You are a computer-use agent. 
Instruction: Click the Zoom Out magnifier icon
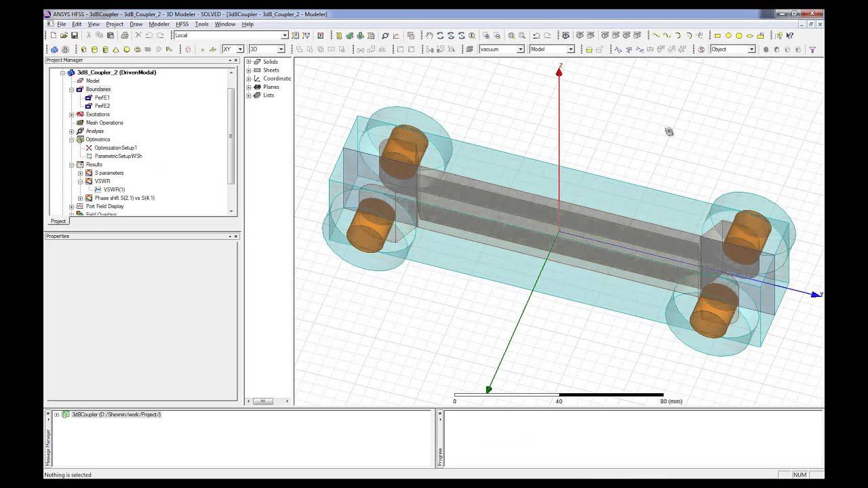(497, 35)
